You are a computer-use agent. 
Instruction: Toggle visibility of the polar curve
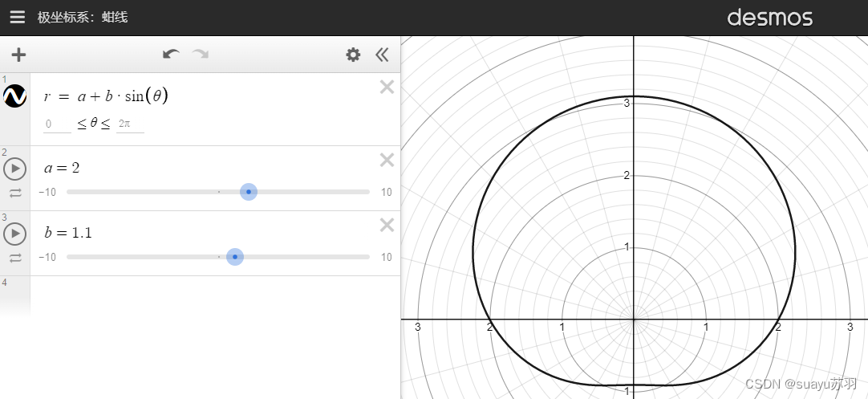tap(15, 96)
